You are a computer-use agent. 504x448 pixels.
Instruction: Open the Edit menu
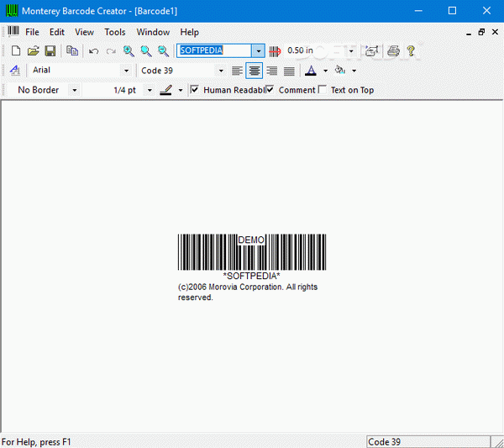coord(57,32)
